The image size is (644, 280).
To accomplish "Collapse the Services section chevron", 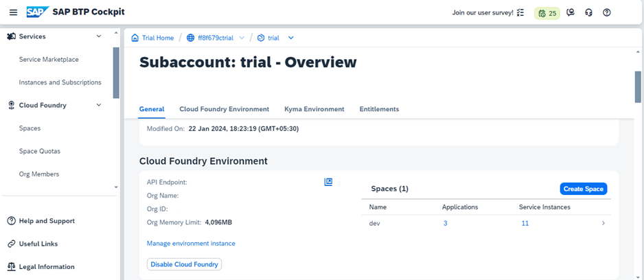I will pos(99,36).
